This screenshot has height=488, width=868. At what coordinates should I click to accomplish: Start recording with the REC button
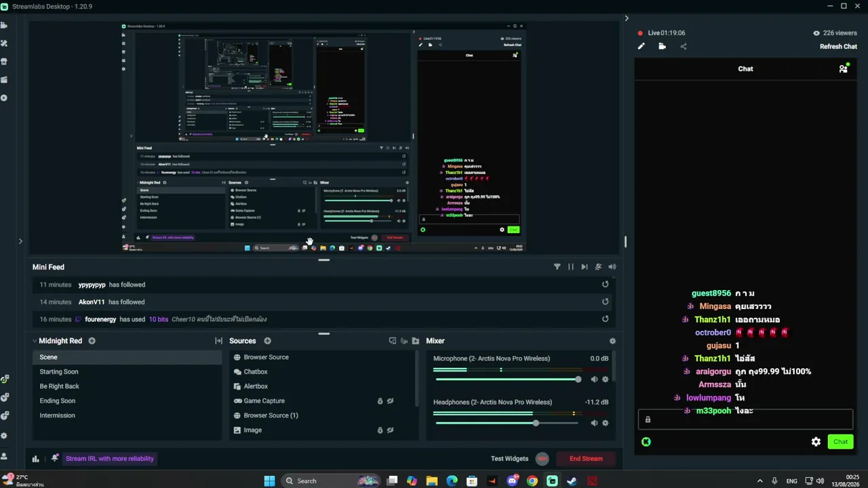[542, 459]
